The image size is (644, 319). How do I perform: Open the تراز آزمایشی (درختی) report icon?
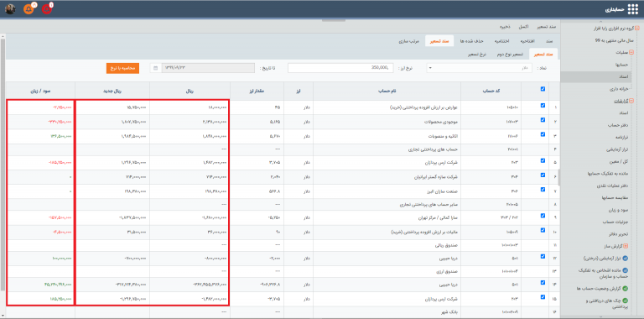coord(626,259)
